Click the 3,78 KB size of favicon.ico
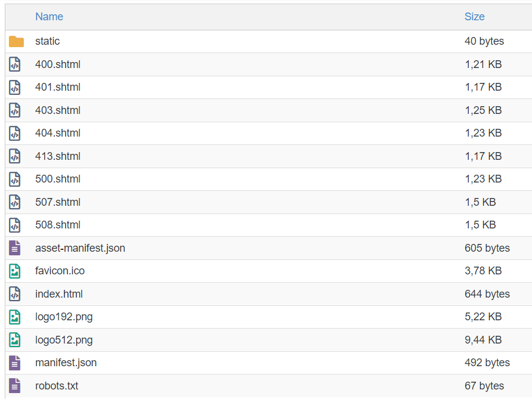The height and width of the screenshot is (399, 532). (483, 271)
